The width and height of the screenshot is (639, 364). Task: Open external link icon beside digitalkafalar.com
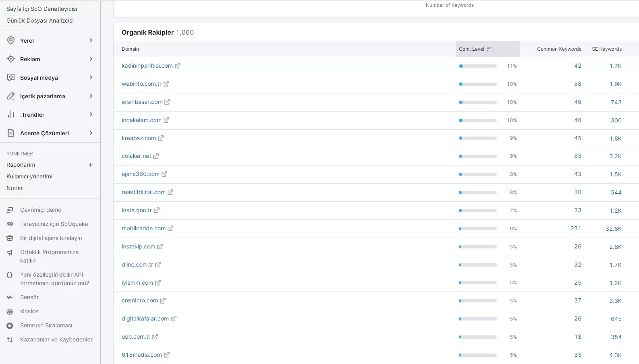tap(174, 318)
